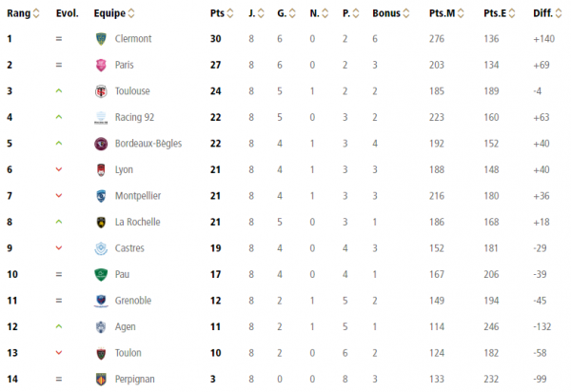Click the Clermont team logo
Viewport: 571px width, 392px height.
pos(101,39)
